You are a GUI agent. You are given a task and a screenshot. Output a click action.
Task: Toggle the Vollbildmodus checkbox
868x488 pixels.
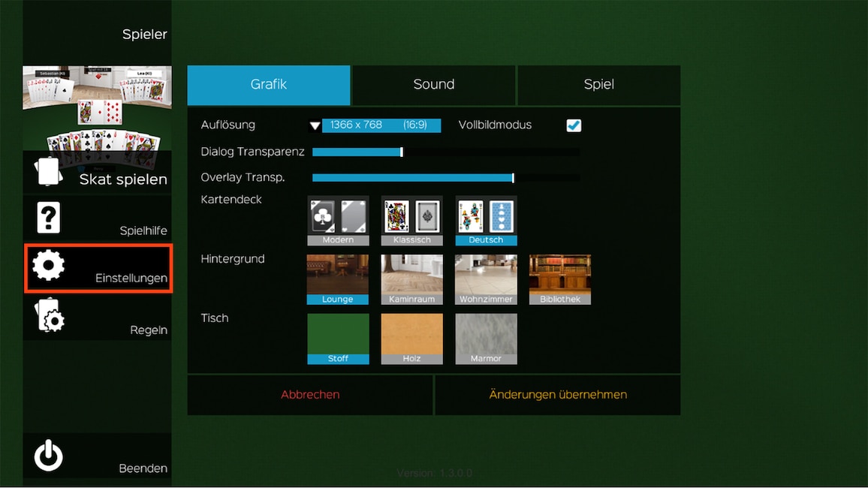click(574, 125)
